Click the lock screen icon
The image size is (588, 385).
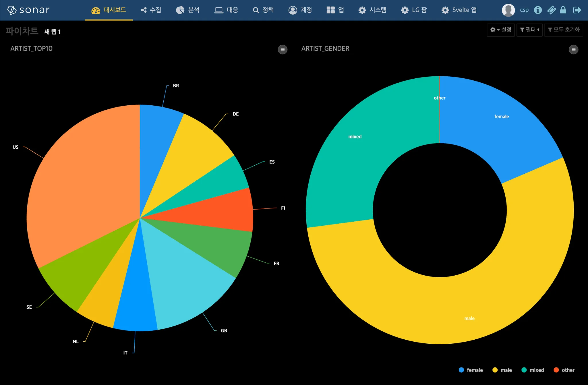(563, 10)
